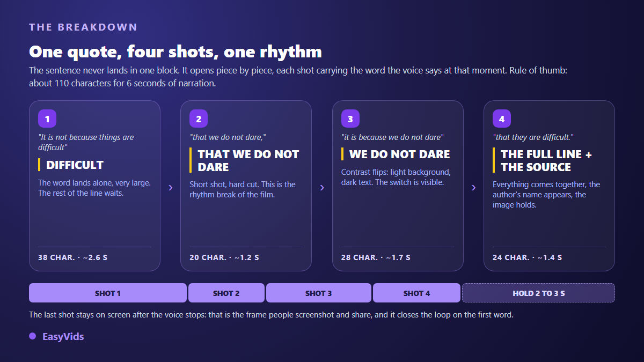Click the DIFFICULT heading in card 1
This screenshot has height=362, width=644.
[75, 165]
